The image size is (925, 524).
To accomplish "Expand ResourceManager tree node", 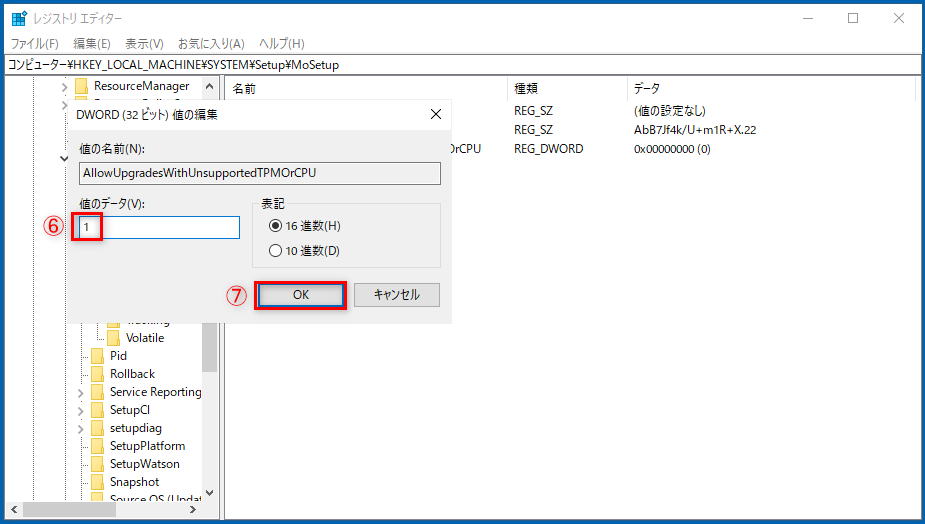I will pyautogui.click(x=64, y=87).
